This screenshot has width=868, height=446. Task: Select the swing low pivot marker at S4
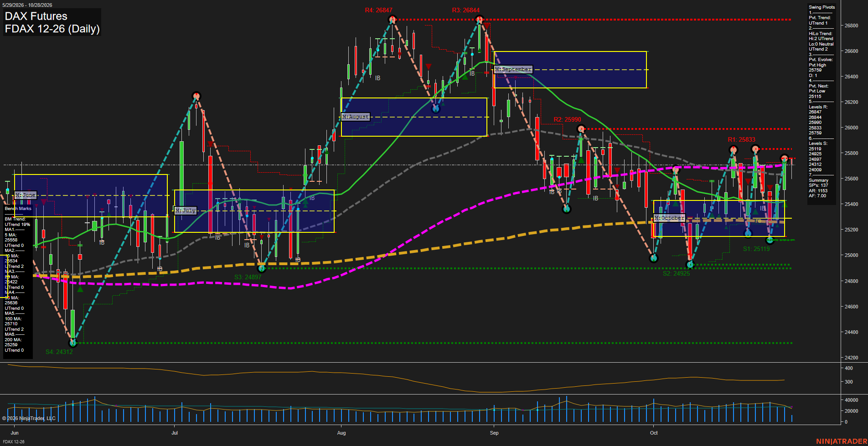[x=72, y=343]
